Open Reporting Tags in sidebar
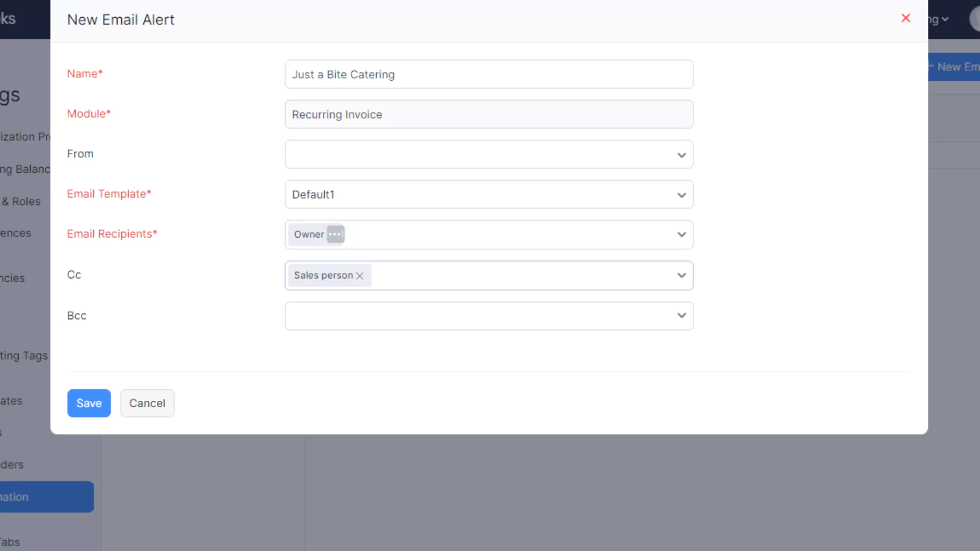This screenshot has width=980, height=551. (x=24, y=356)
